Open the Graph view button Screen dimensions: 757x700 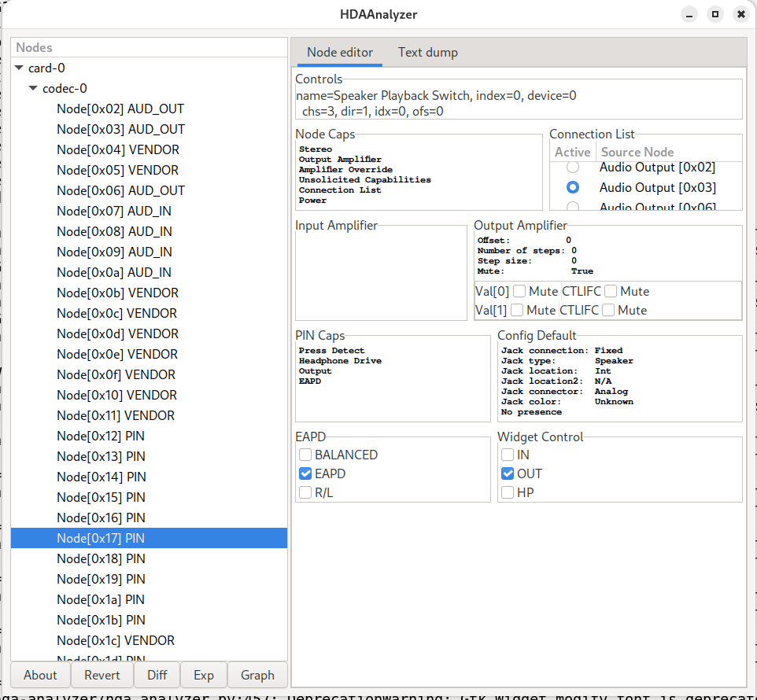257,675
